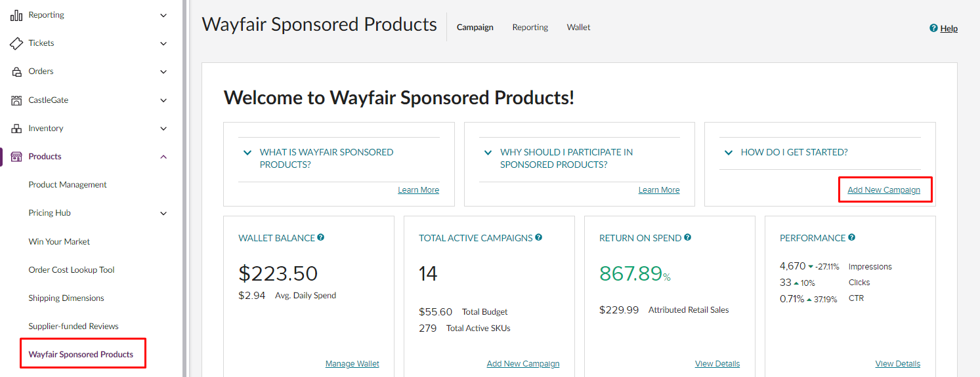Image resolution: width=980 pixels, height=377 pixels.
Task: Click the Inventory boxes icon
Action: (16, 129)
